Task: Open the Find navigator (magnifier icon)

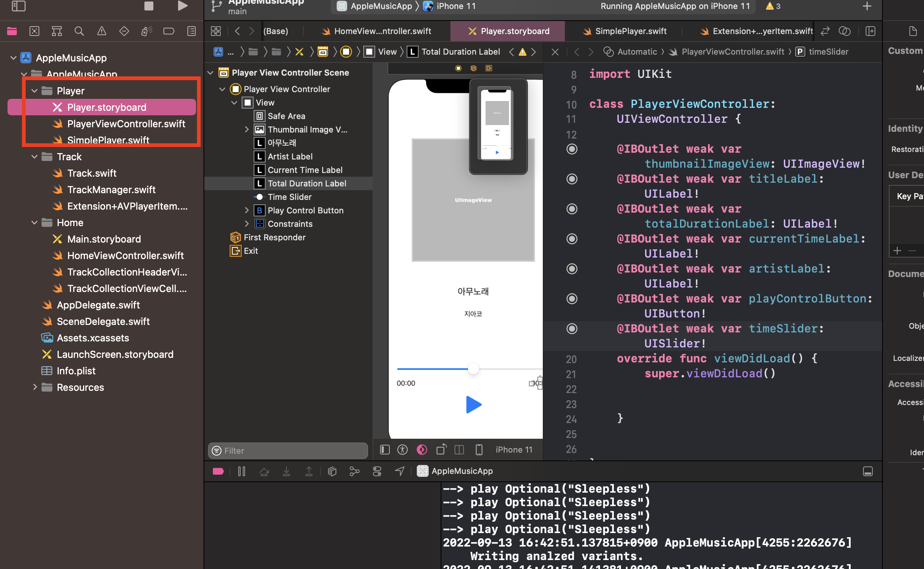Action: tap(79, 31)
